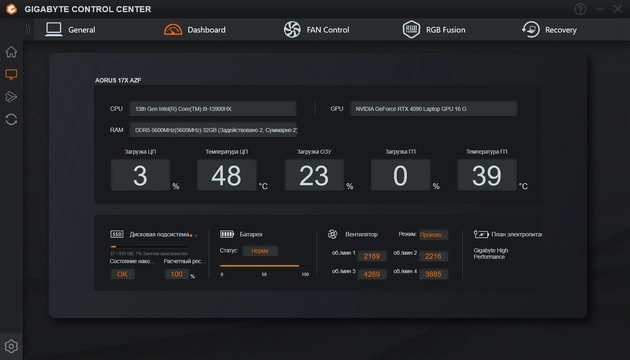Click the Дисковая подсистема heading
This screenshot has height=360, width=630.
click(159, 234)
